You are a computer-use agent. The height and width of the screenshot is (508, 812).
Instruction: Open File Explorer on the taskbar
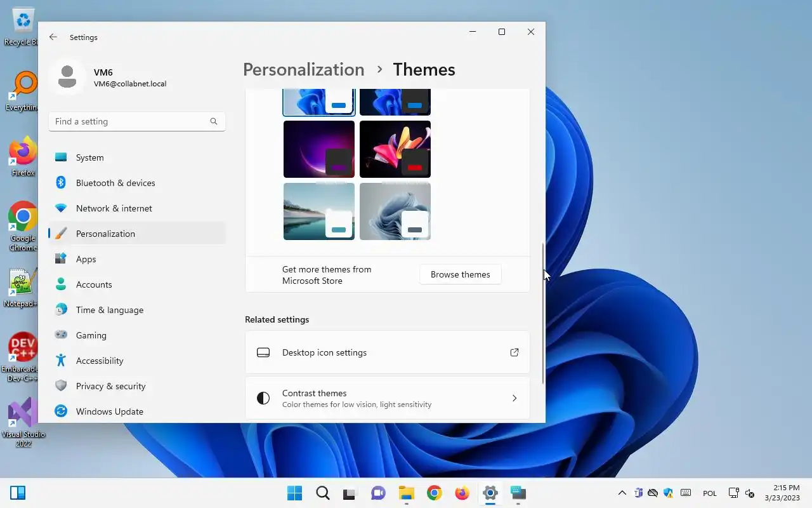pos(406,493)
